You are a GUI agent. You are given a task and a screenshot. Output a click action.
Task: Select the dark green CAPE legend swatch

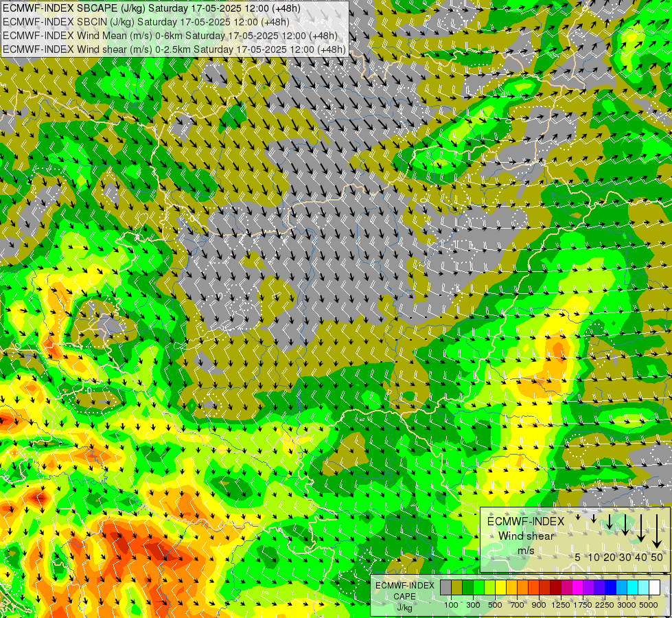coord(468,587)
